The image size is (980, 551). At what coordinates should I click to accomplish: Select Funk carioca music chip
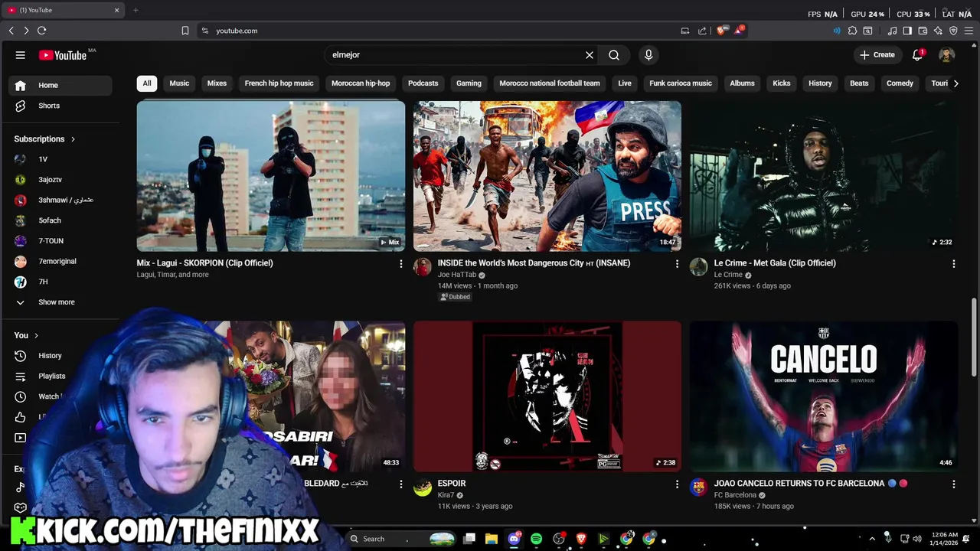tap(681, 83)
